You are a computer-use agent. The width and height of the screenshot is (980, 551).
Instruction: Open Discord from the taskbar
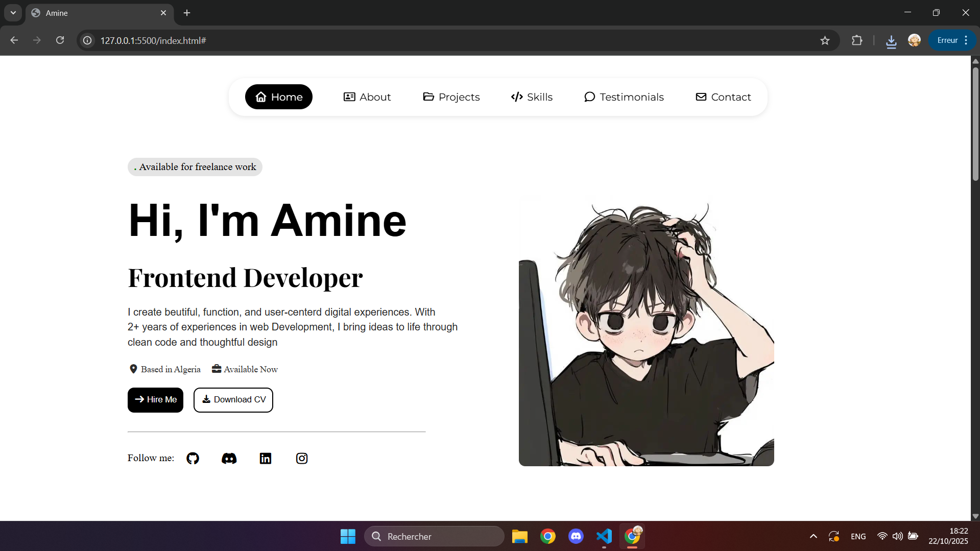pyautogui.click(x=576, y=536)
